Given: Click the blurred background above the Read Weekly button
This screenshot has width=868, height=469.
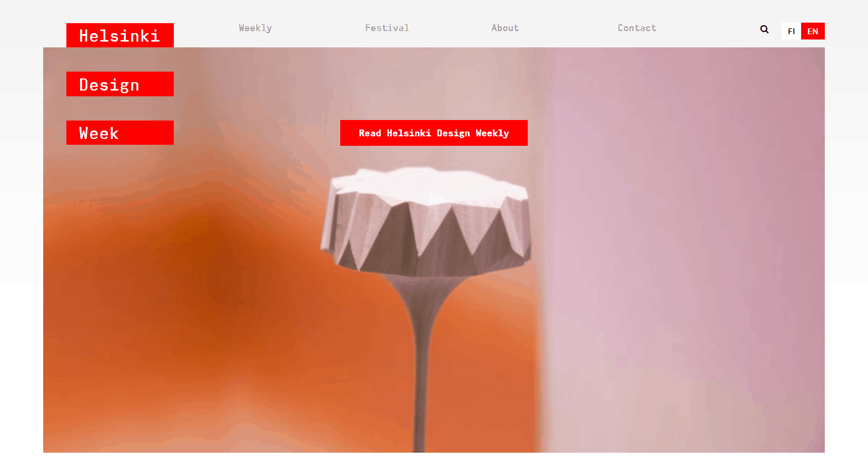Looking at the screenshot, I should (x=434, y=84).
